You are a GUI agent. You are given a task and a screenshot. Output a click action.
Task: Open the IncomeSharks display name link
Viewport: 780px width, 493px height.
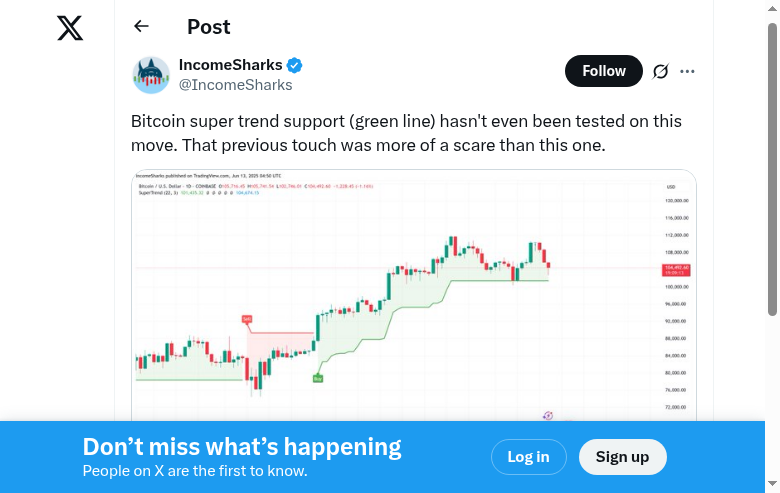(230, 65)
